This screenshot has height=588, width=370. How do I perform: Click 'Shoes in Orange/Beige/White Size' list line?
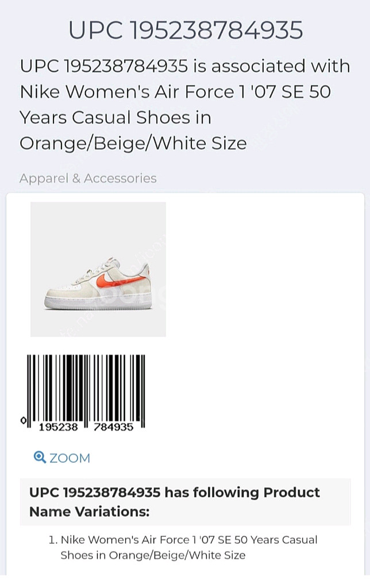coord(153,555)
